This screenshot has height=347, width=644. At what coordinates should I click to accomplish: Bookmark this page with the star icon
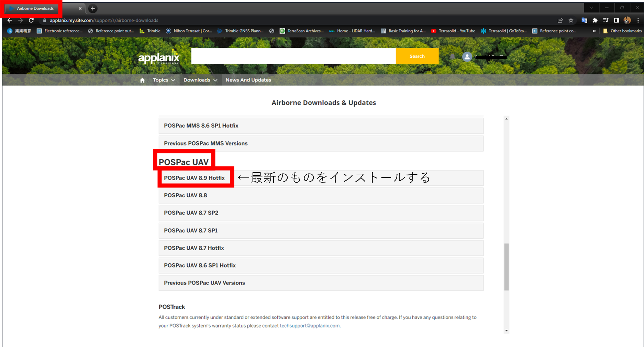tap(571, 20)
